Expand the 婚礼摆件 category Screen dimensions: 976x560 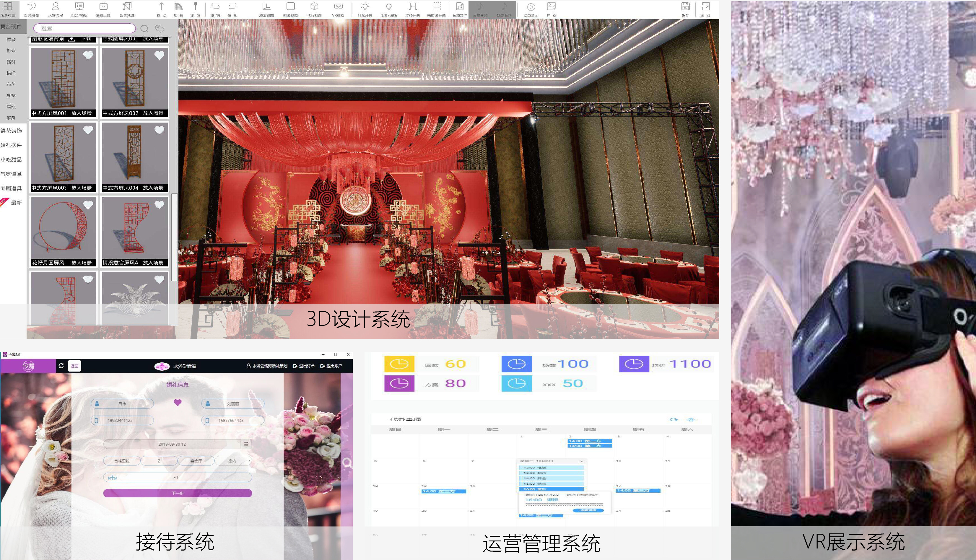[11, 145]
